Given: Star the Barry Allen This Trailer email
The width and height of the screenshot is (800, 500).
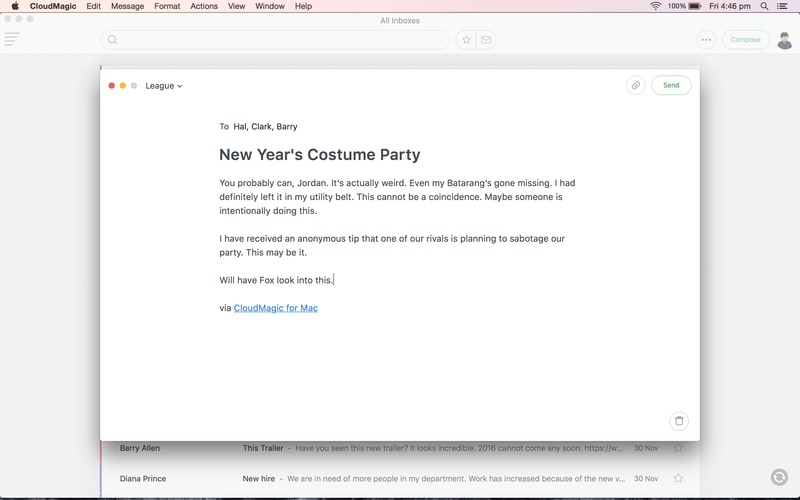Looking at the screenshot, I should click(x=678, y=447).
